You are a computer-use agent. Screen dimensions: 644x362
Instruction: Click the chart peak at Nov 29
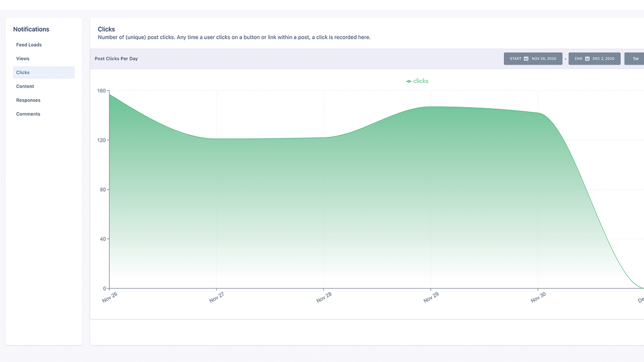tap(431, 107)
